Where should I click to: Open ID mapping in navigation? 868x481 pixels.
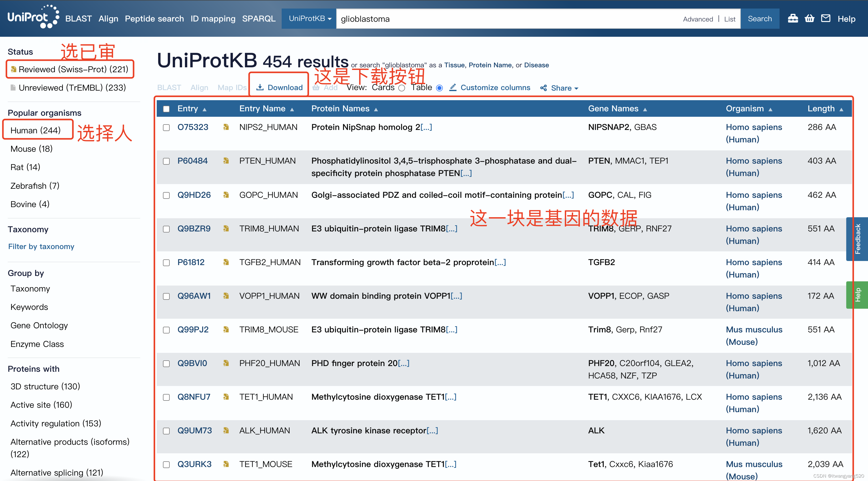[213, 19]
